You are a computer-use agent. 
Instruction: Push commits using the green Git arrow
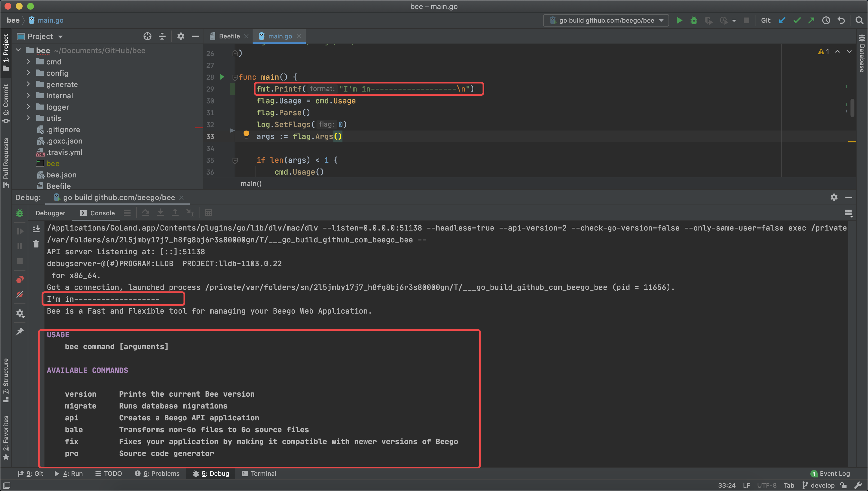811,20
